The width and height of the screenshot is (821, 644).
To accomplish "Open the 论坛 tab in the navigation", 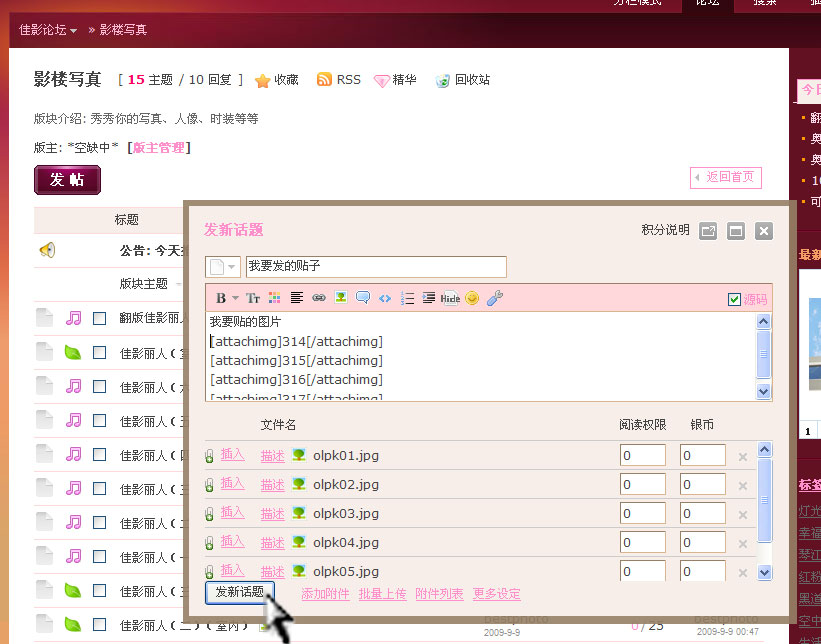I will point(706,4).
